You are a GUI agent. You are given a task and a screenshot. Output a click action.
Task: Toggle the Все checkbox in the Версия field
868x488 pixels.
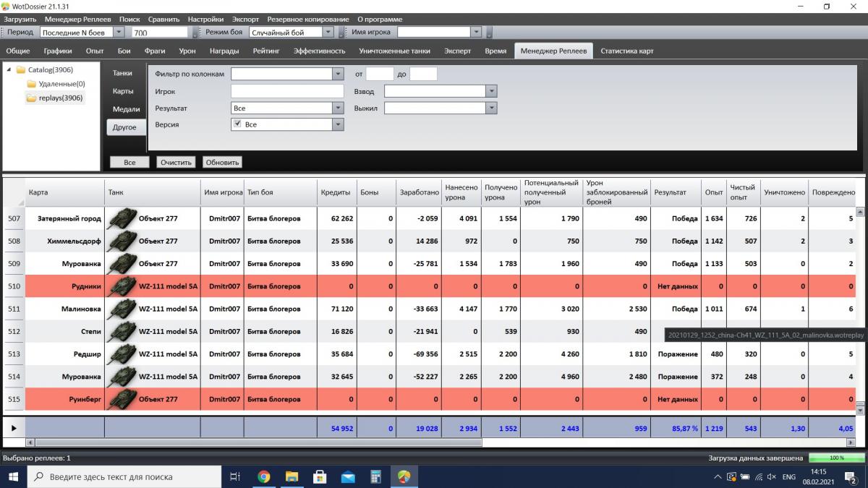[237, 124]
